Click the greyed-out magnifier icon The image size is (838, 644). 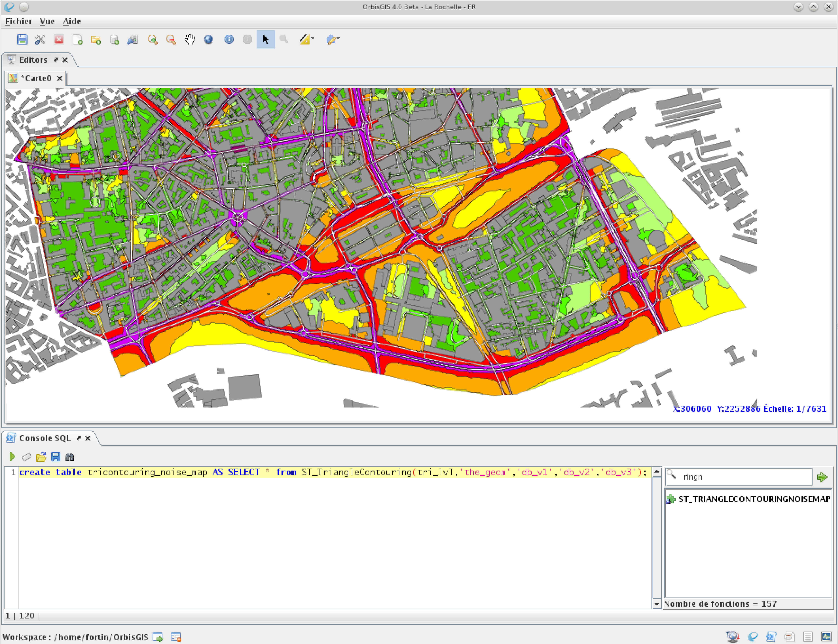[284, 39]
